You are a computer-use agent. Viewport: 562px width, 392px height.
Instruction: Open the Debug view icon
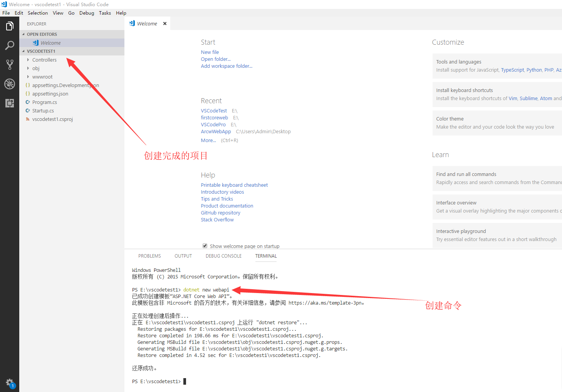point(10,84)
